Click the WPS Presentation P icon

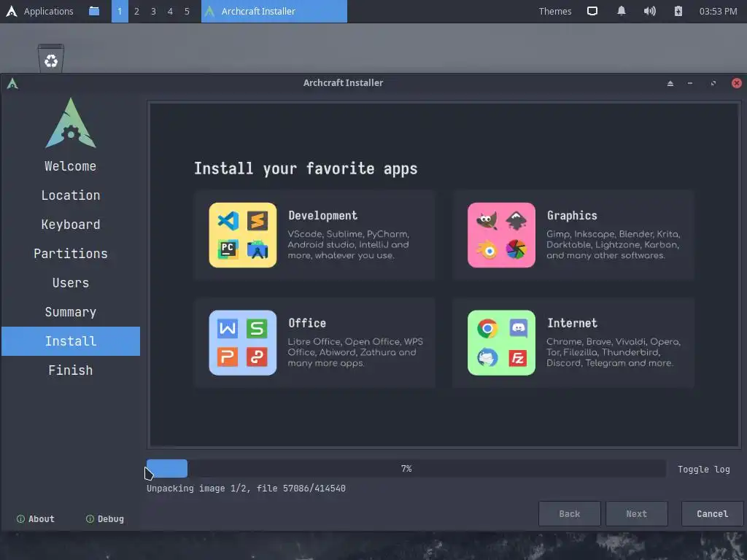point(228,357)
